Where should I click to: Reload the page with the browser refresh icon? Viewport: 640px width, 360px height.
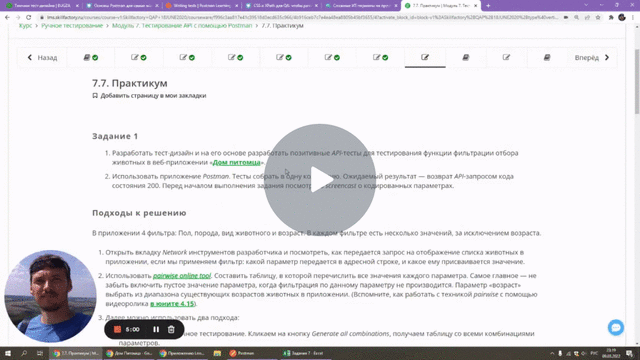pyautogui.click(x=29, y=18)
